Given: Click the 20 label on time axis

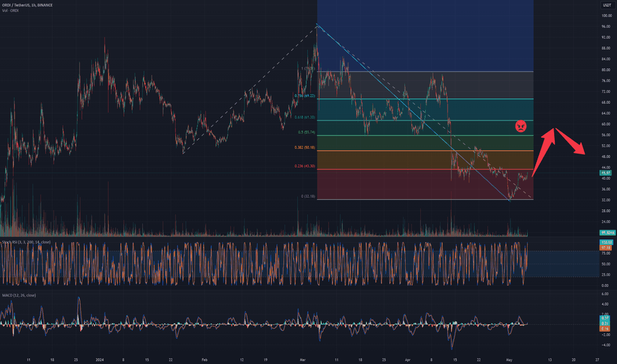Looking at the screenshot, I should tap(573, 359).
